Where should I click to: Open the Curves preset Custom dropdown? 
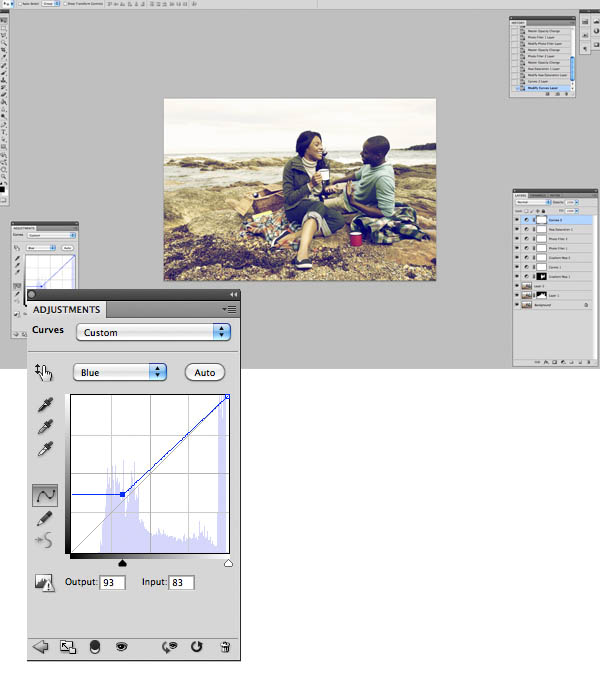pos(153,332)
